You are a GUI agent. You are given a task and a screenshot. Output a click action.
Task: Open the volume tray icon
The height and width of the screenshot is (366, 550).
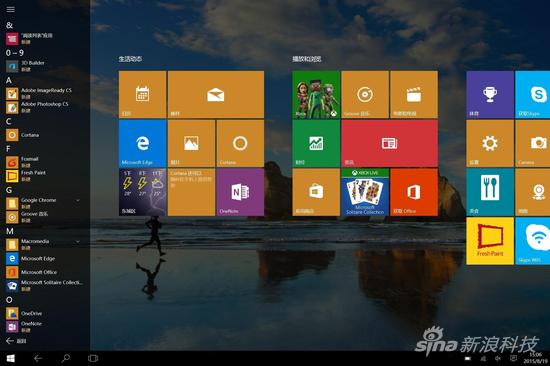[x=497, y=359]
